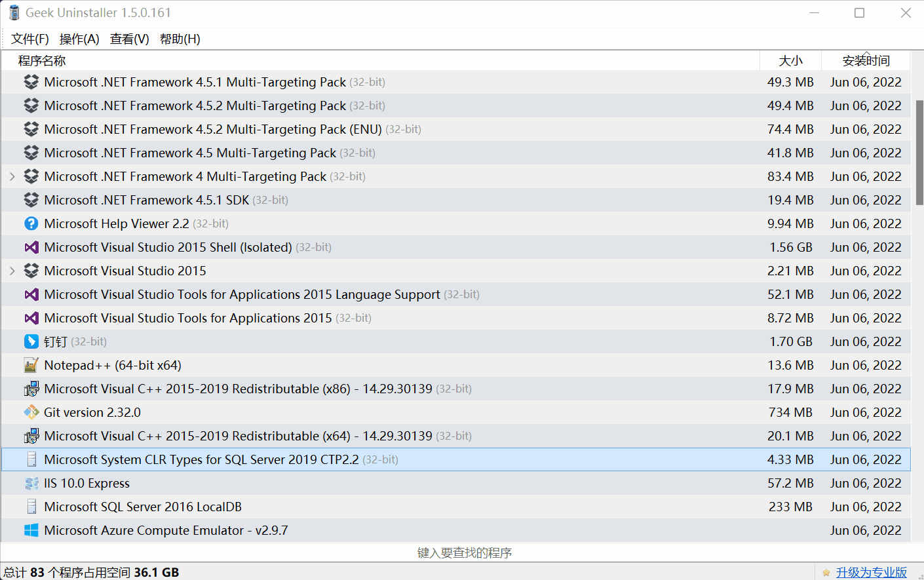
Task: Click the 4.33 MB size of System CLR Types
Action: tap(791, 459)
